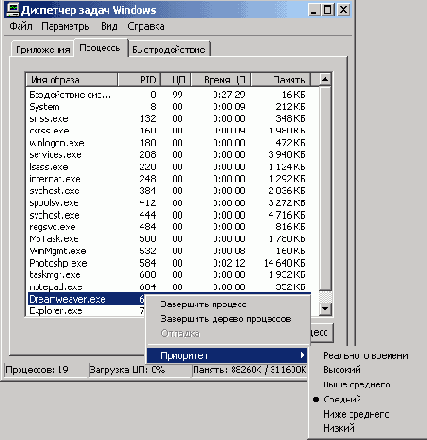The height and width of the screenshot is (440, 427).
Task: Click the Task Manager title bar icon
Action: [x=13, y=10]
